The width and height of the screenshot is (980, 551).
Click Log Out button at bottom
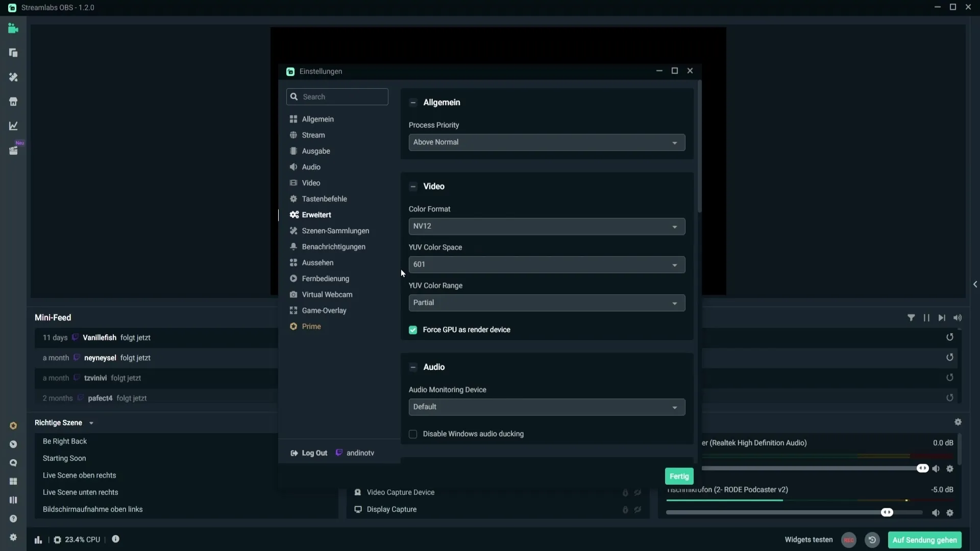(x=309, y=453)
